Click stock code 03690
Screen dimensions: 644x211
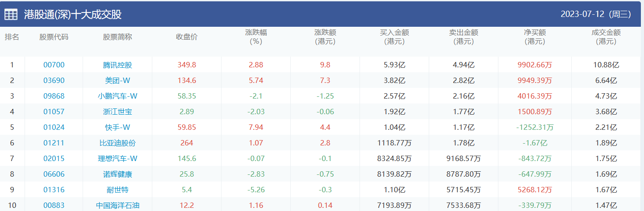(x=54, y=81)
